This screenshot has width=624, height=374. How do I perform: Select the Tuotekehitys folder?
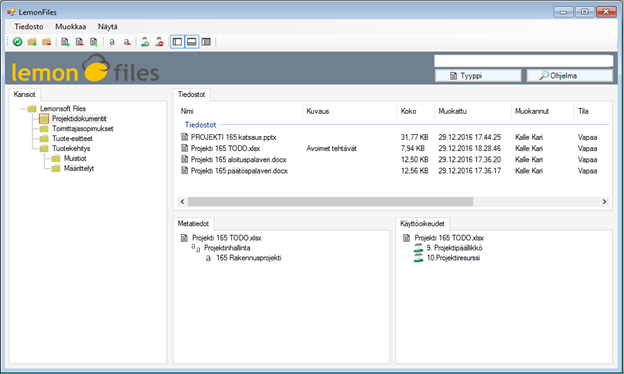click(x=71, y=148)
